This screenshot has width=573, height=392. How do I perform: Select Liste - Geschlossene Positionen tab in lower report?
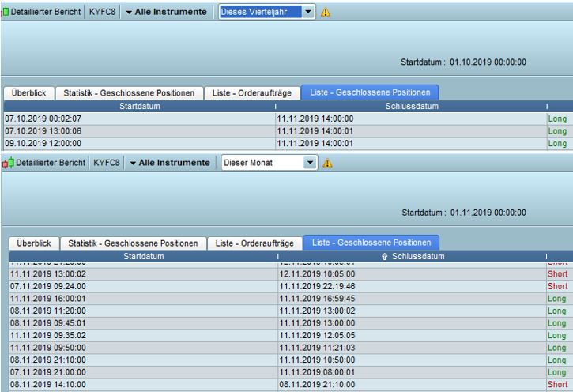pos(371,243)
